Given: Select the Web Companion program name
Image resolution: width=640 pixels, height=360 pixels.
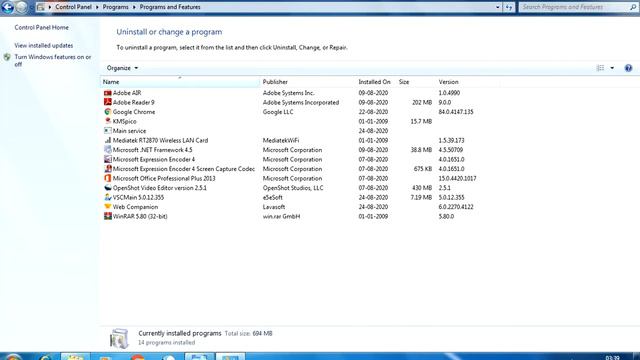Looking at the screenshot, I should pos(135,207).
